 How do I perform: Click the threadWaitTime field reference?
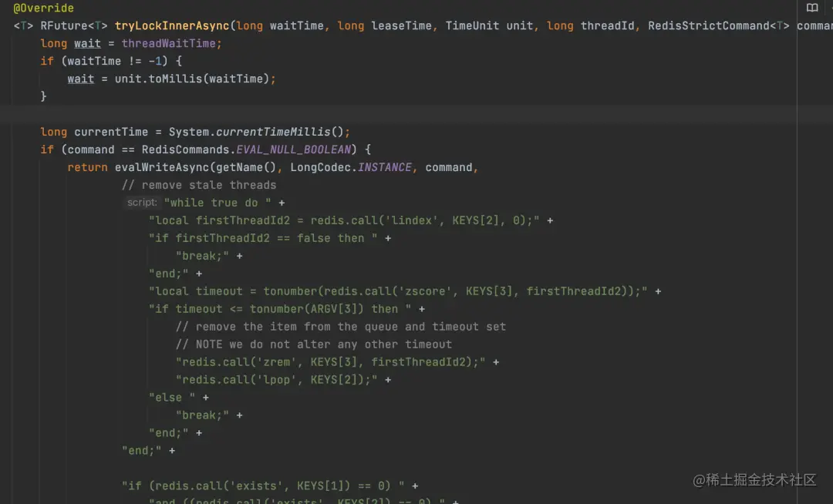click(168, 43)
